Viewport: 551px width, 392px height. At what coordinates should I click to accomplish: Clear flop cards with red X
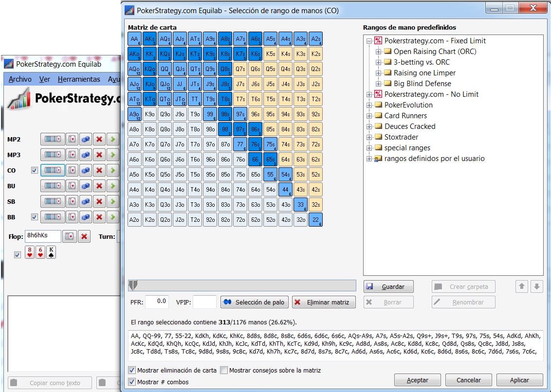pyautogui.click(x=84, y=236)
